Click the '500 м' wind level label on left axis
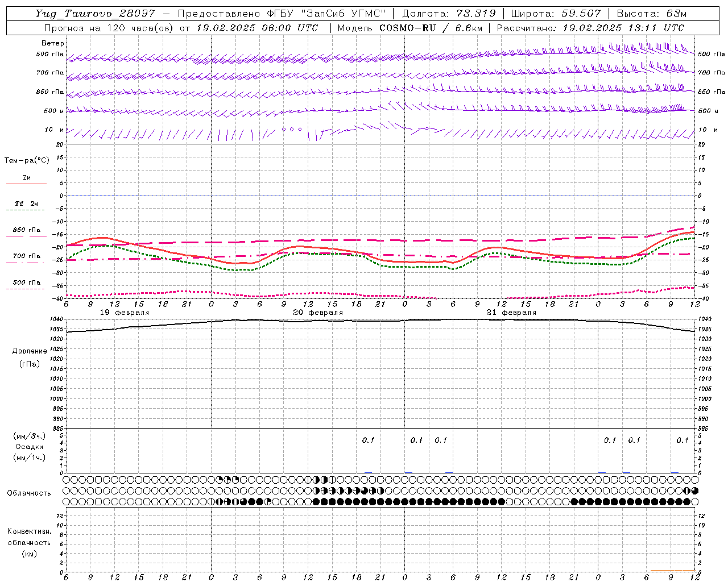 (x=54, y=111)
